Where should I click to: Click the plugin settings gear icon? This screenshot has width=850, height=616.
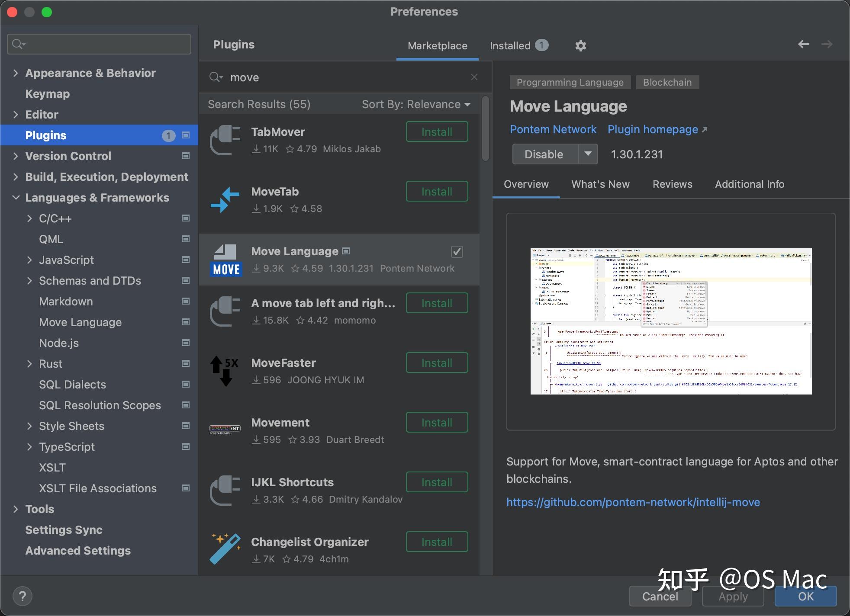pos(580,45)
